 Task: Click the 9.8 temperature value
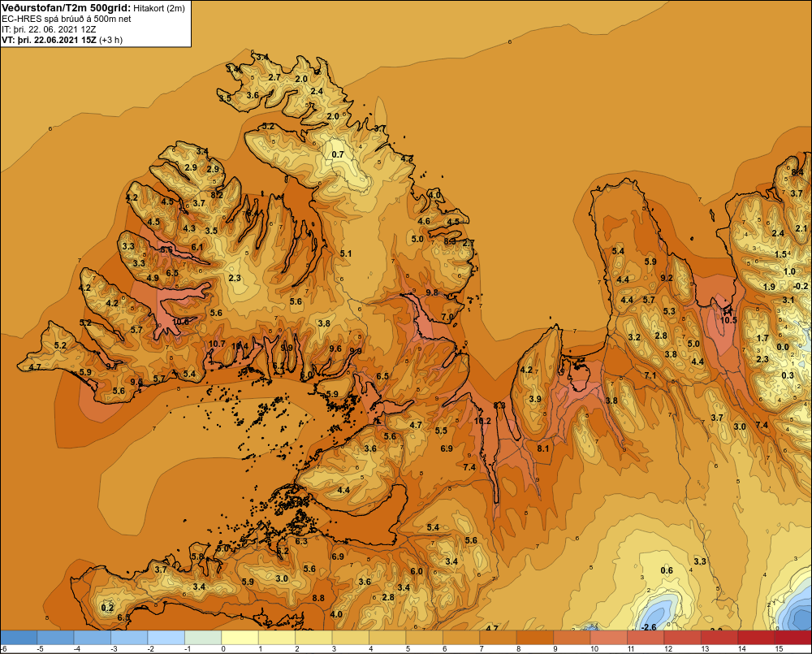pos(432,292)
